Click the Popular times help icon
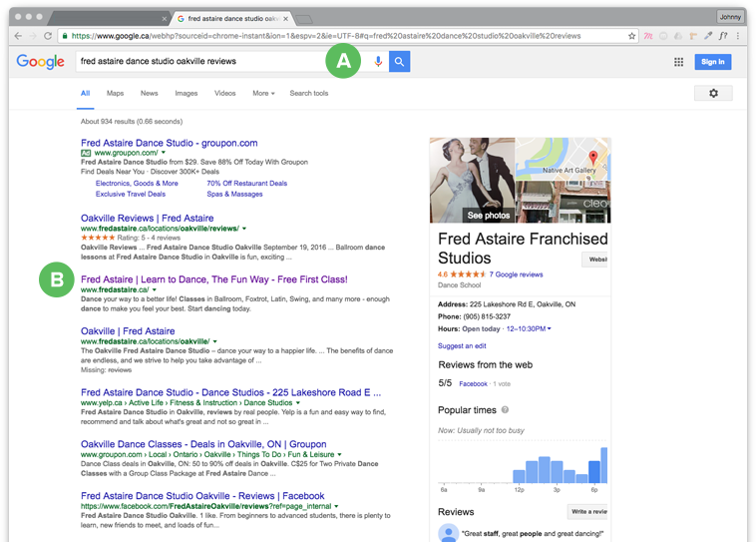 (505, 410)
